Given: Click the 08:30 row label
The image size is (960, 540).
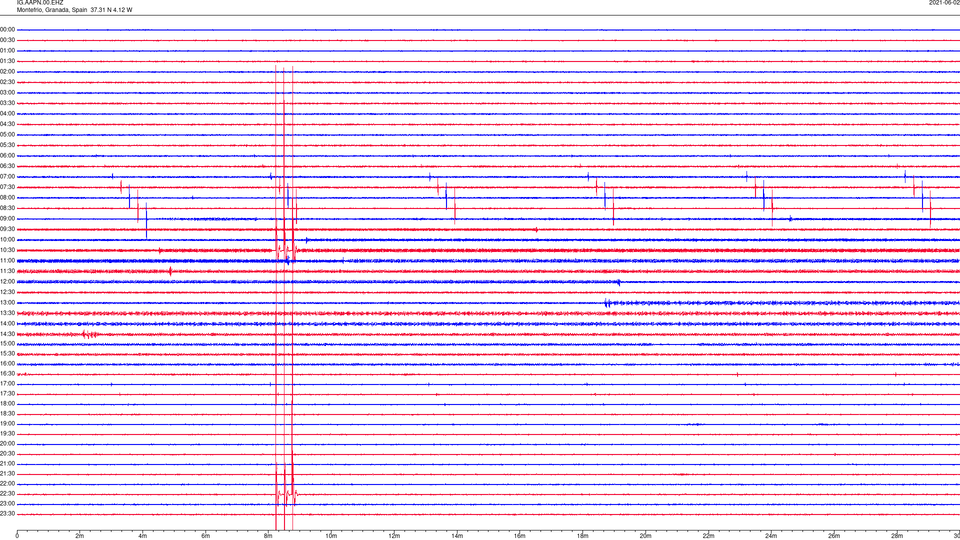Looking at the screenshot, I should (x=7, y=208).
